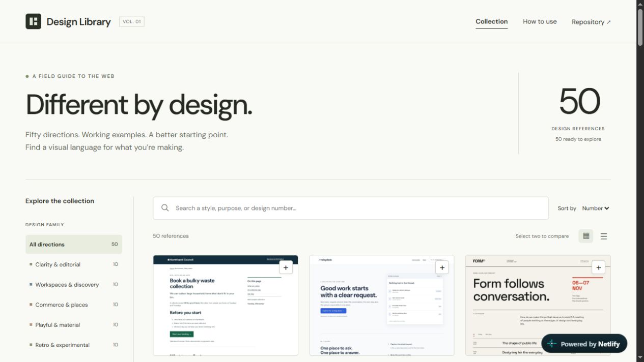
Task: Filter by Commerce & places family
Action: (x=74, y=305)
